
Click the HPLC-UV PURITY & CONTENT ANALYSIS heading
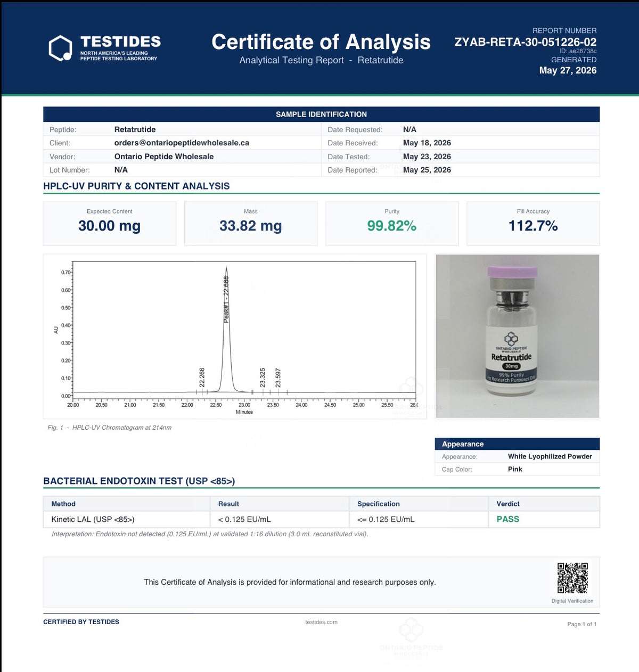coord(136,186)
